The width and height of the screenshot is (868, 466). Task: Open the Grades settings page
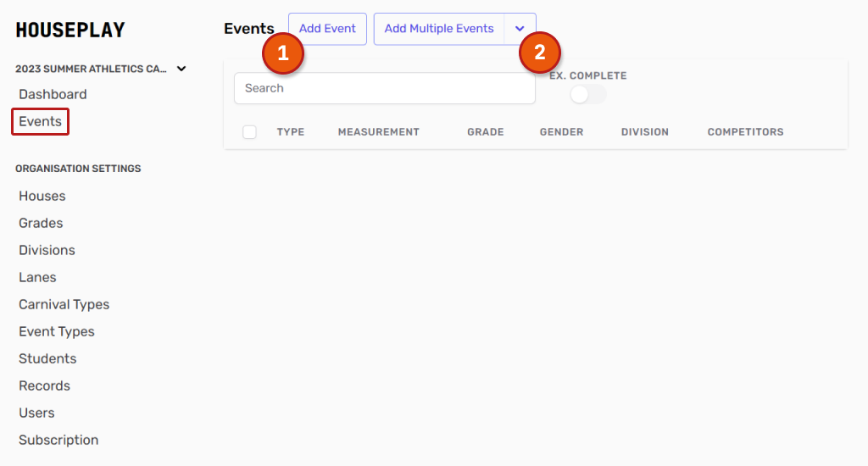coord(41,223)
